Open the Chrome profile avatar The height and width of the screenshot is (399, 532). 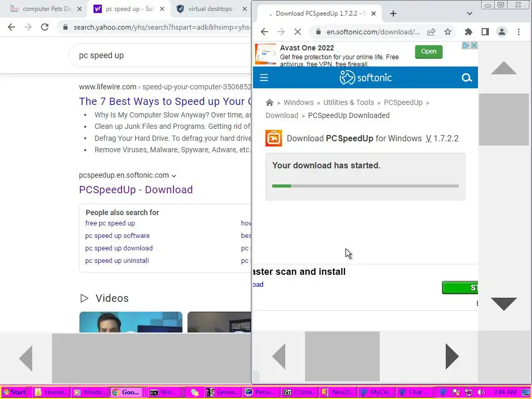click(x=502, y=32)
